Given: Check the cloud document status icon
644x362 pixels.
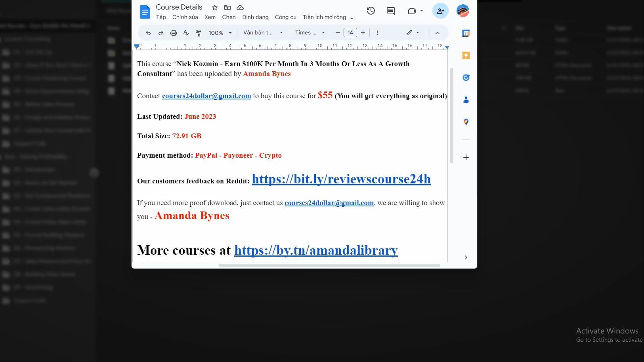Looking at the screenshot, I should (x=240, y=8).
